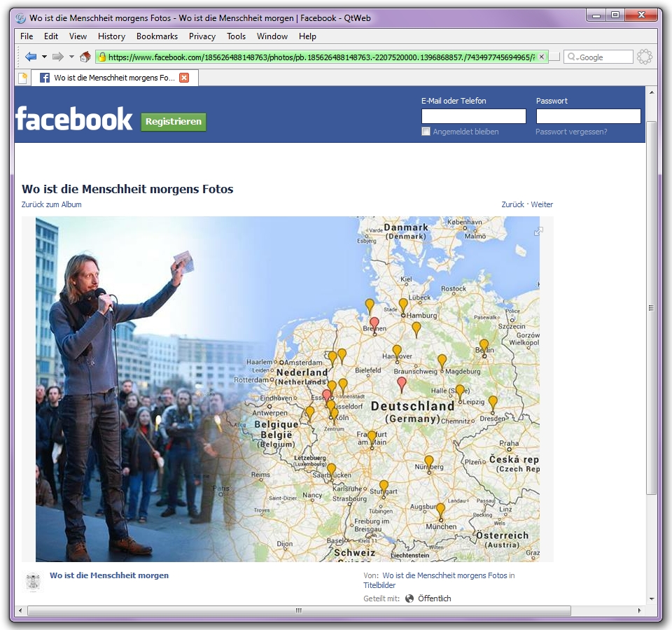Click the main photo with Germany map
Image resolution: width=672 pixels, height=630 pixels.
(288, 389)
